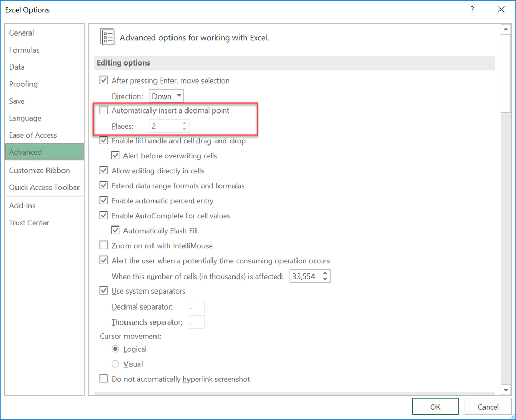Click the OK button
516x420 pixels.
(435, 407)
